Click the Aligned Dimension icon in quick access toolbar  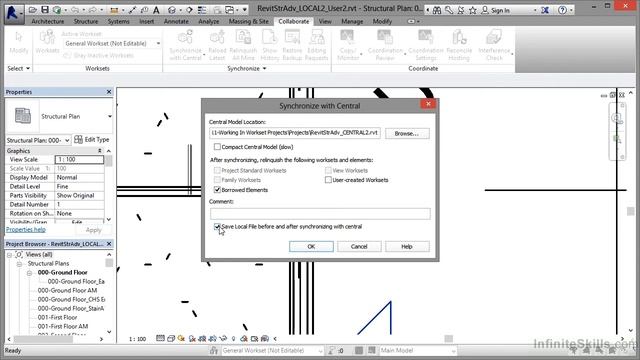133,9
